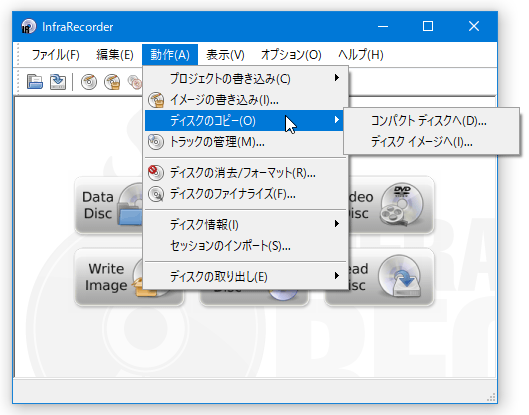
Task: Open the ファイル(F) menu
Action: tap(55, 54)
